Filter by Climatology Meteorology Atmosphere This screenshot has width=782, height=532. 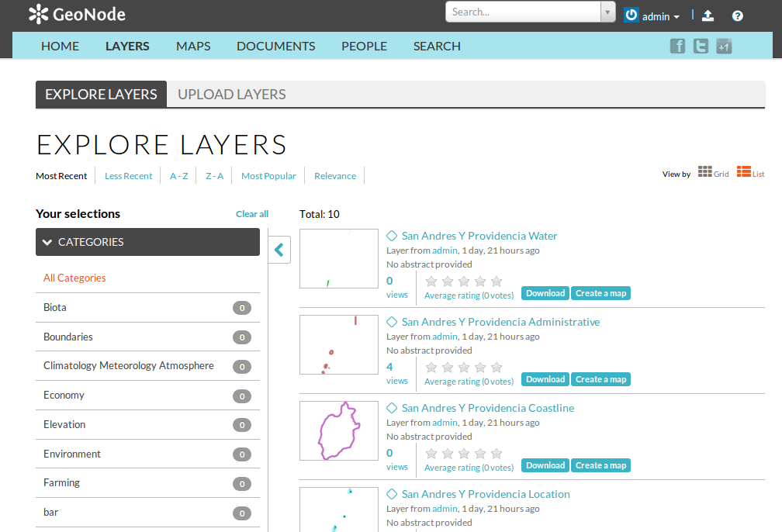point(147,366)
